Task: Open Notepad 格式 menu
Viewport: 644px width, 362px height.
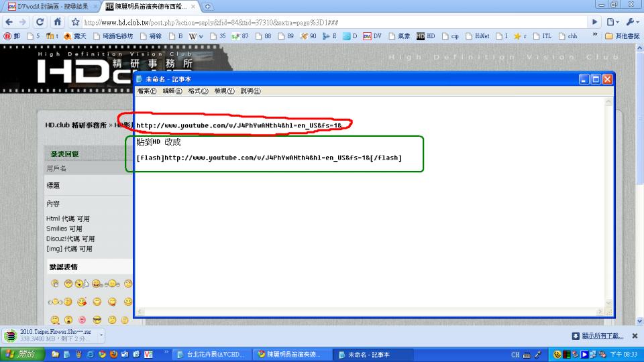Action: click(x=199, y=90)
